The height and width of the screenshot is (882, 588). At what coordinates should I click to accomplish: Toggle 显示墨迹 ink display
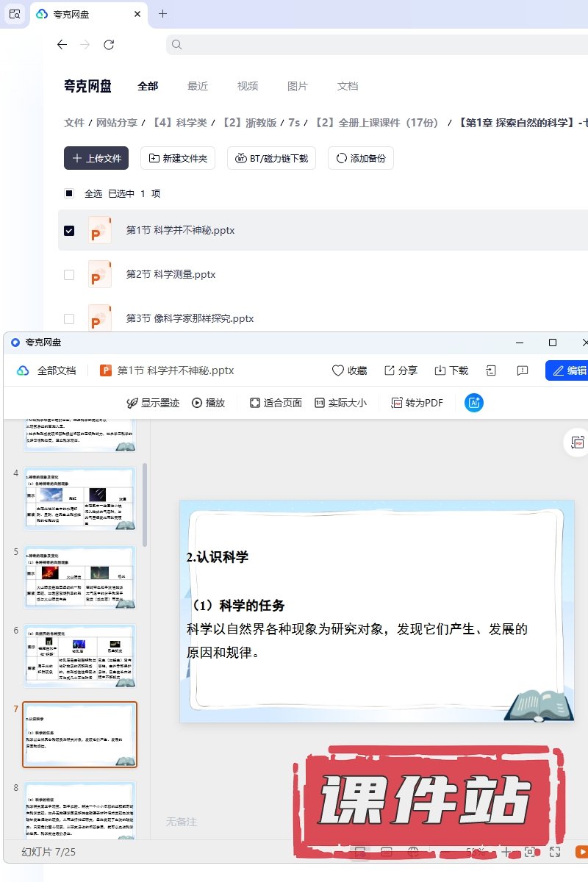tap(133, 403)
